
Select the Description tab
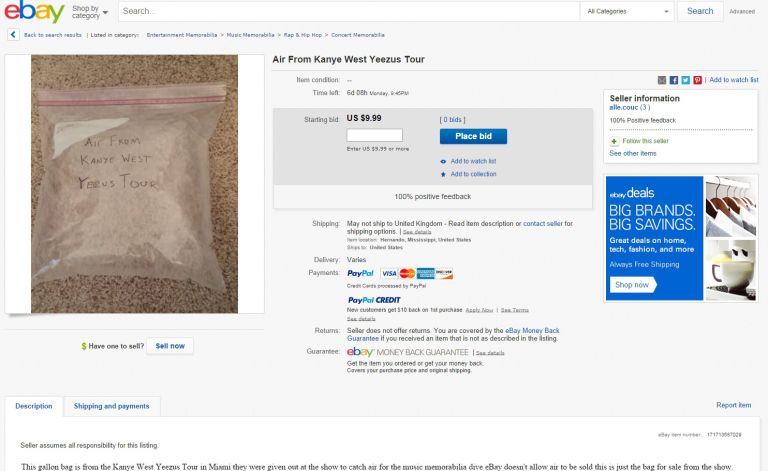tap(34, 406)
